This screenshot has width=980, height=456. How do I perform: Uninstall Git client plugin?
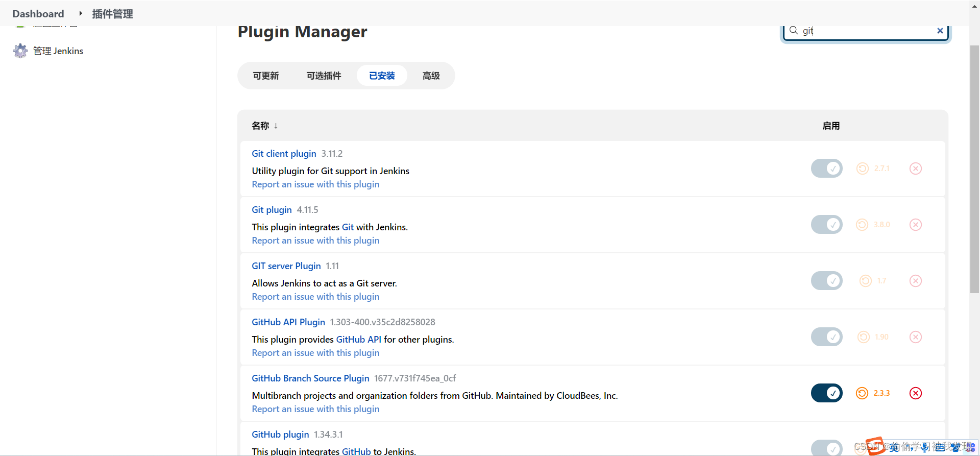tap(916, 169)
